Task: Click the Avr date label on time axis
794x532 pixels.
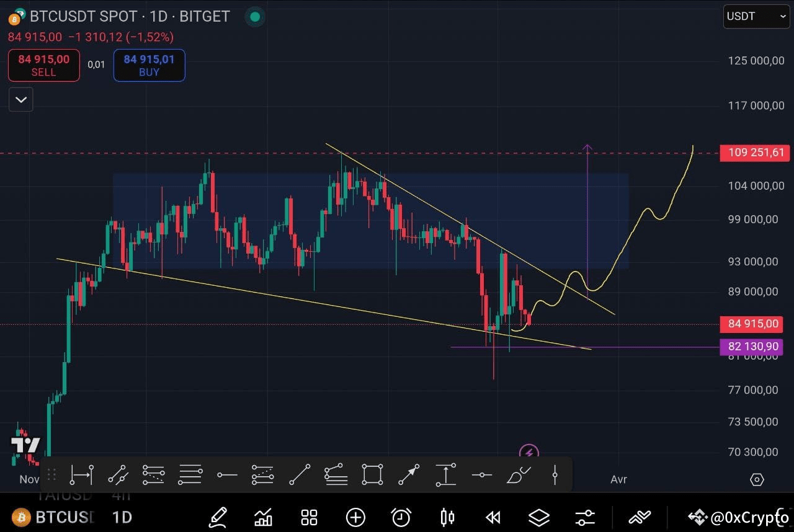Action: point(618,479)
